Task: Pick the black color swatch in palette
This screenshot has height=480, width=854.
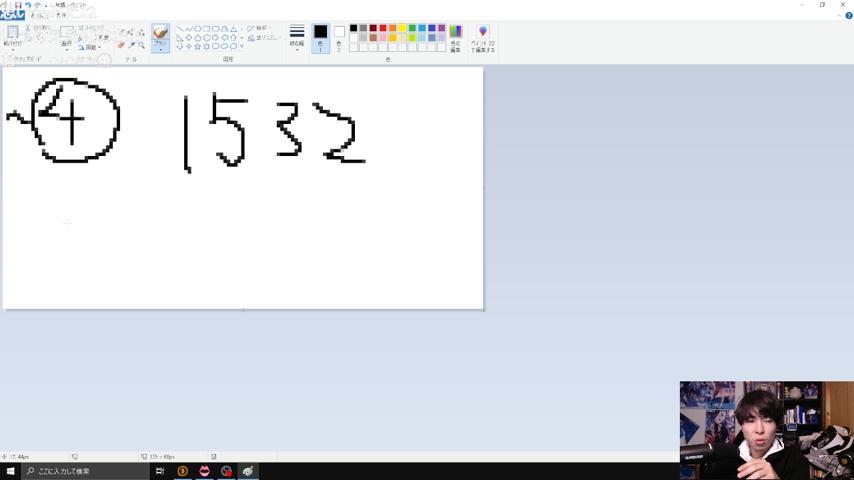Action: [353, 28]
